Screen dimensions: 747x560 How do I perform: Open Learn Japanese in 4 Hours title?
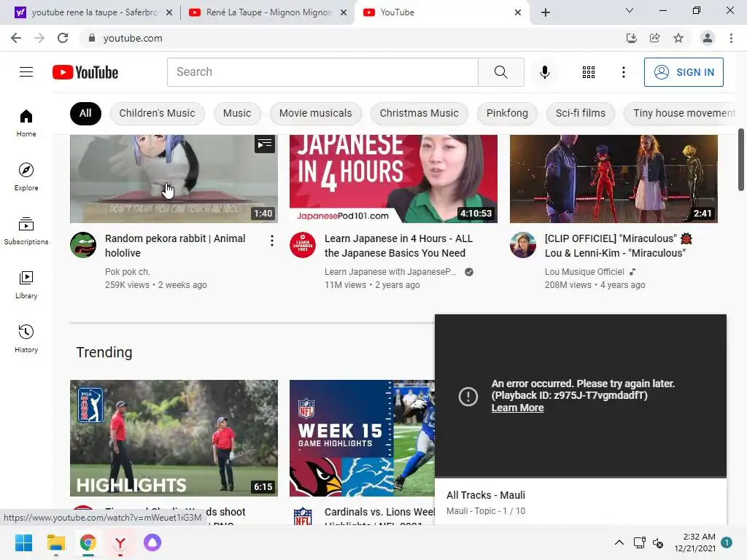click(x=398, y=246)
